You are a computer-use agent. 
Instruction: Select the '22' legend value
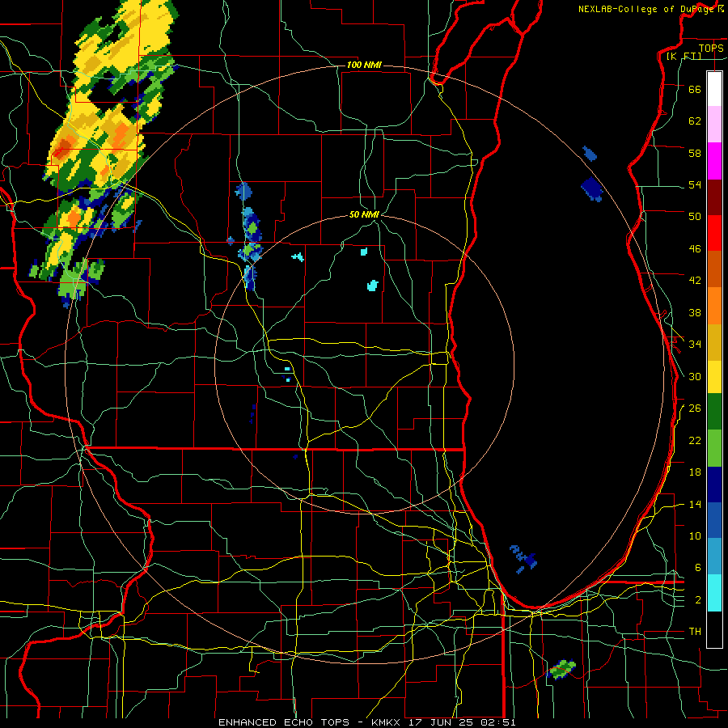coord(695,440)
